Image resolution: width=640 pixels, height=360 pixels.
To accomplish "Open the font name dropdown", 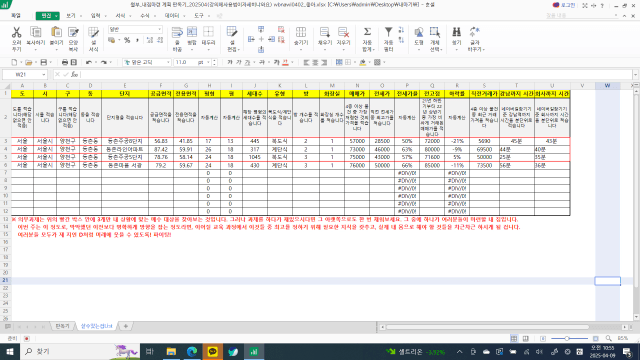I will tap(168, 62).
